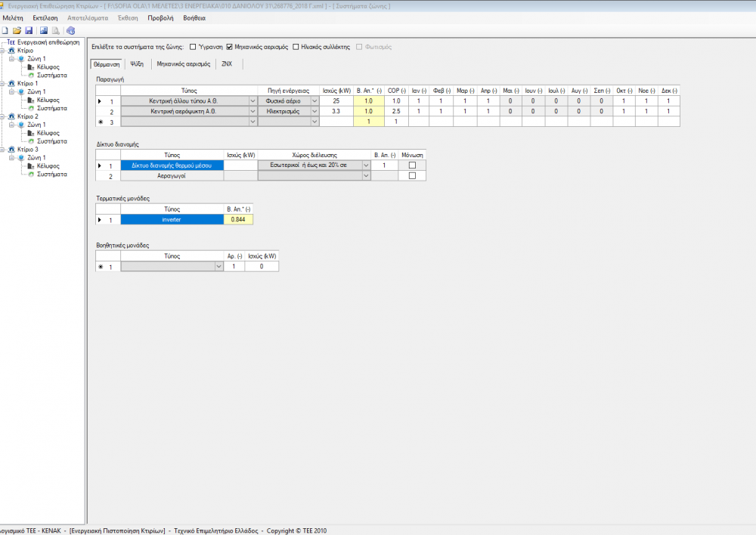
Task: Click the picture icon in the toolbar
Action: coord(44,30)
